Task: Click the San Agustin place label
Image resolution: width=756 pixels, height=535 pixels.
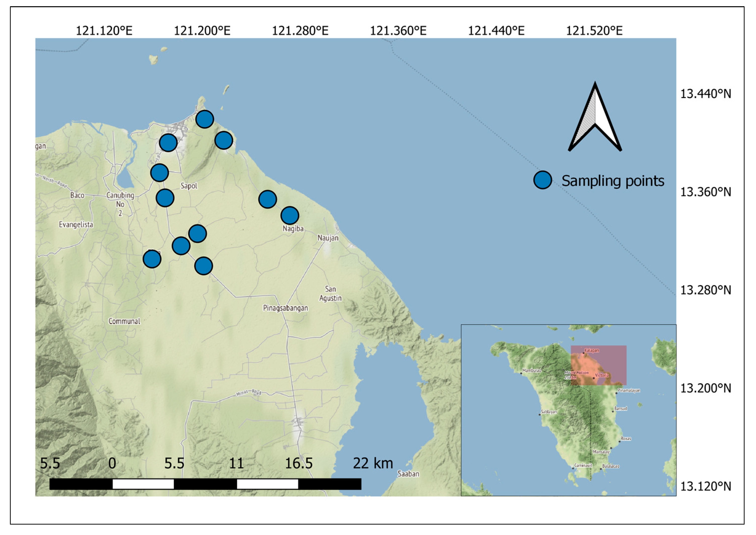Action: 331,293
